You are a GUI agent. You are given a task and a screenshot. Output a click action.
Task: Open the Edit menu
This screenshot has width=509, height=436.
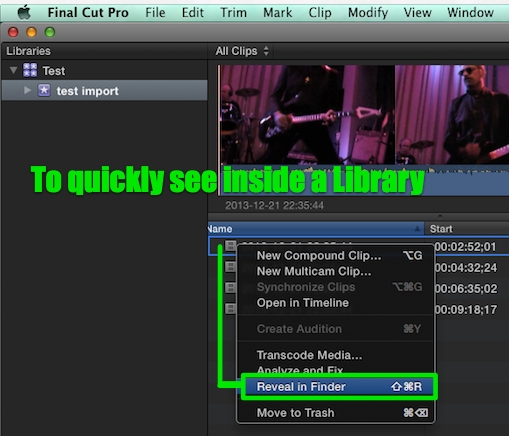[192, 13]
